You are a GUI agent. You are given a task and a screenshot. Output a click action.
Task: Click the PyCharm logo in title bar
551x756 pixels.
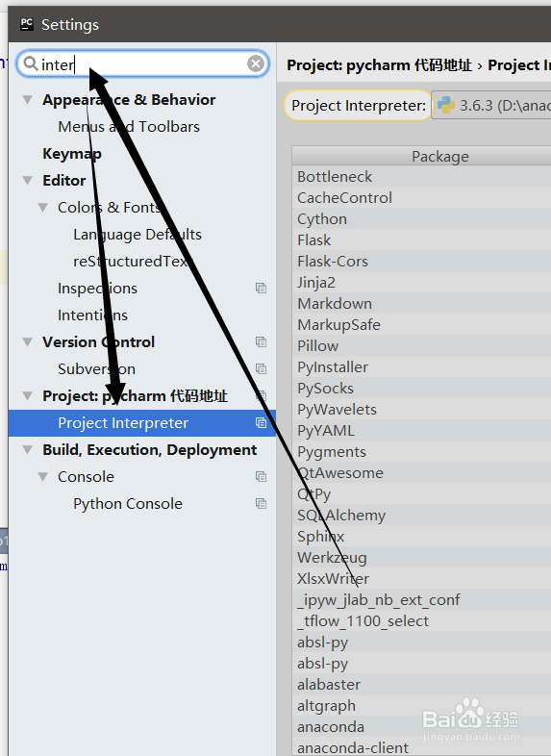pos(27,24)
